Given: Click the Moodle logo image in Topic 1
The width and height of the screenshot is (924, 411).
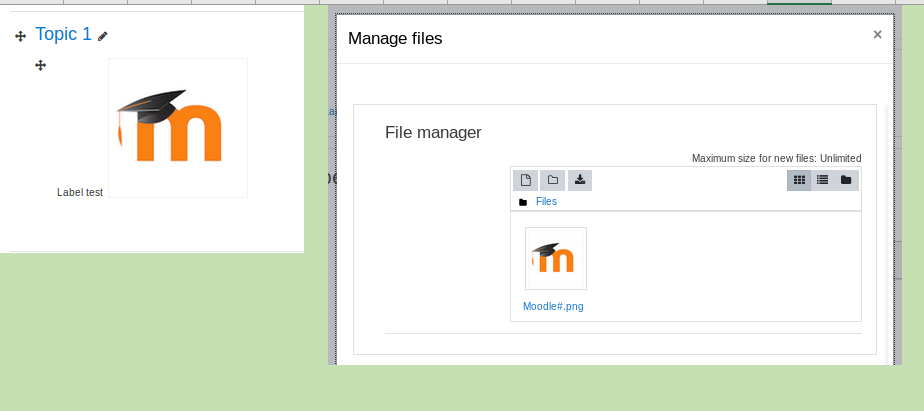Looking at the screenshot, I should coord(178,128).
